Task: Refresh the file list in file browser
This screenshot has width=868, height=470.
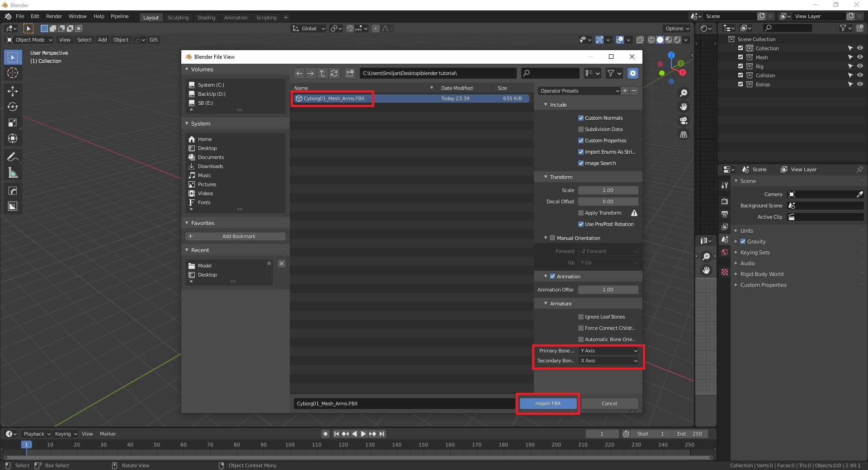Action: pyautogui.click(x=334, y=73)
